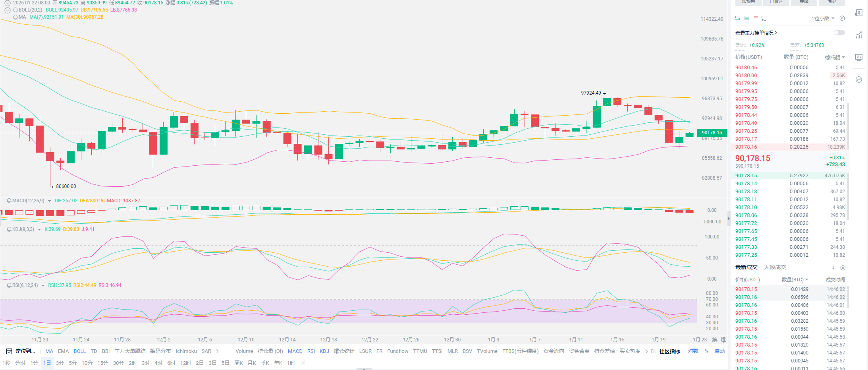
Task: Open the 社区指标 community indicators link
Action: [669, 351]
